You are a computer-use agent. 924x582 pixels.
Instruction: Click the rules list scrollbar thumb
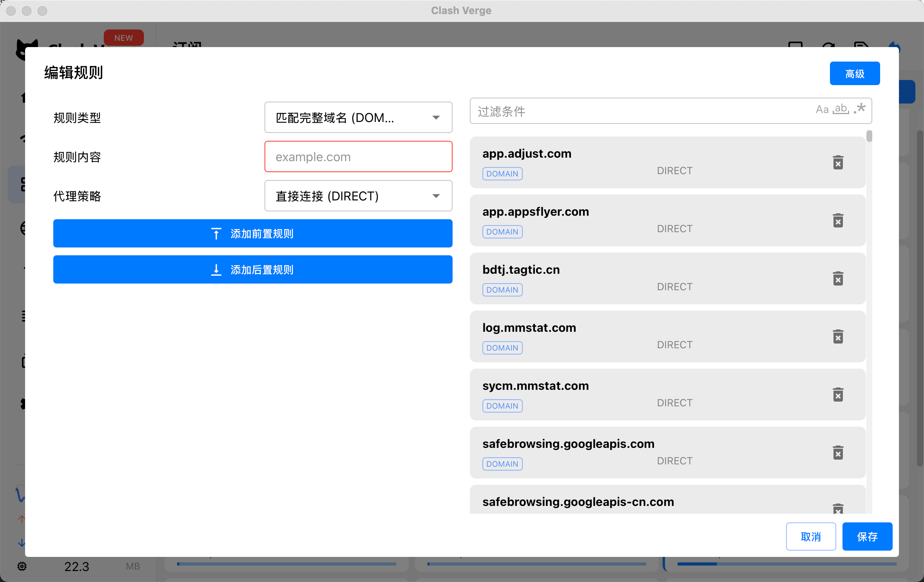point(869,136)
